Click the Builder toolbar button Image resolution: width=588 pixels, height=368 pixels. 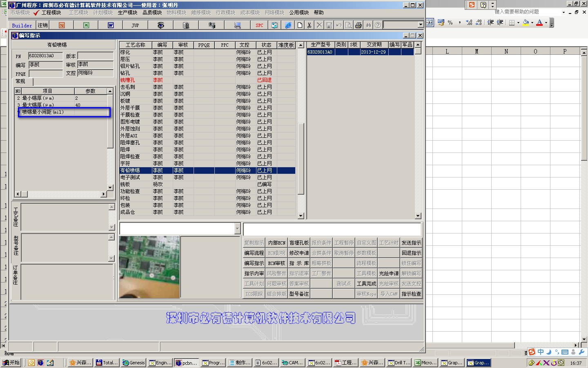(22, 25)
